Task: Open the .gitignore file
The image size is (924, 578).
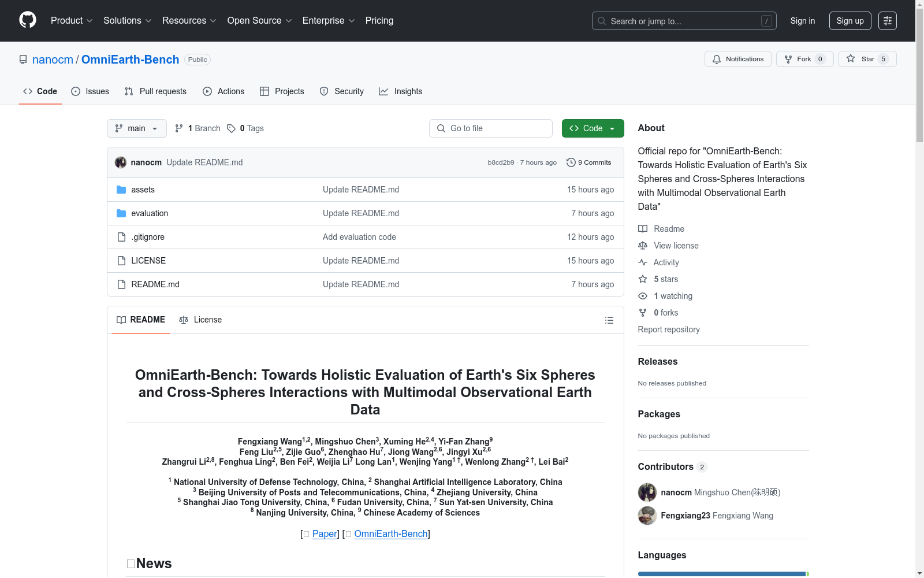Action: point(148,237)
